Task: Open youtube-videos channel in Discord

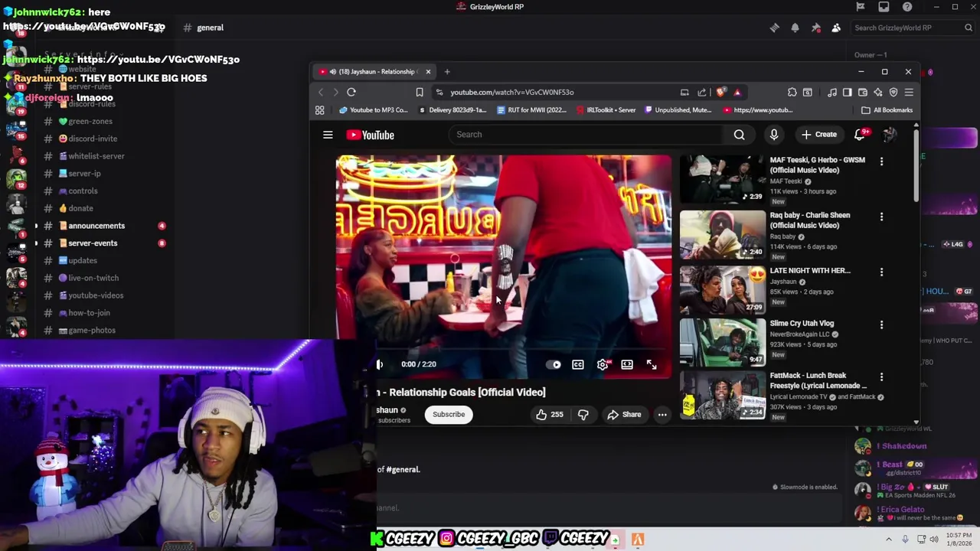Action: point(96,295)
